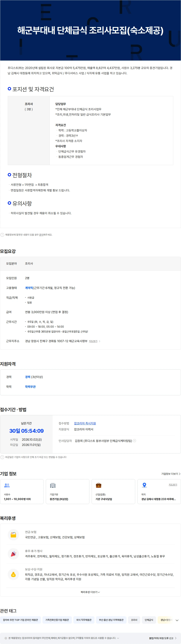181x644 pixels.
Task: Click the chevron arrow after 지도보기 in 근무지주소
Action: pyautogui.click(x=100, y=341)
